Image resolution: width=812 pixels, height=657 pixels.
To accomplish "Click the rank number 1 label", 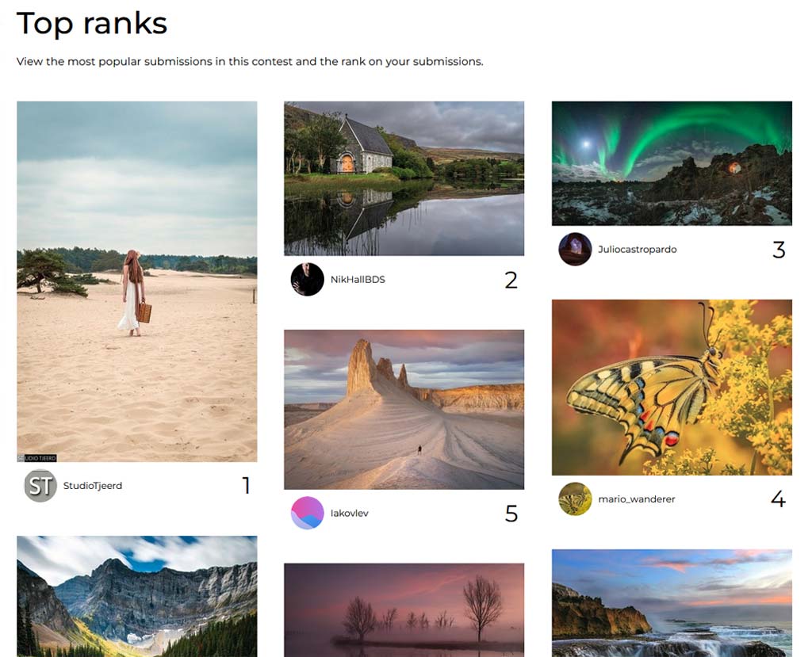I will click(247, 486).
